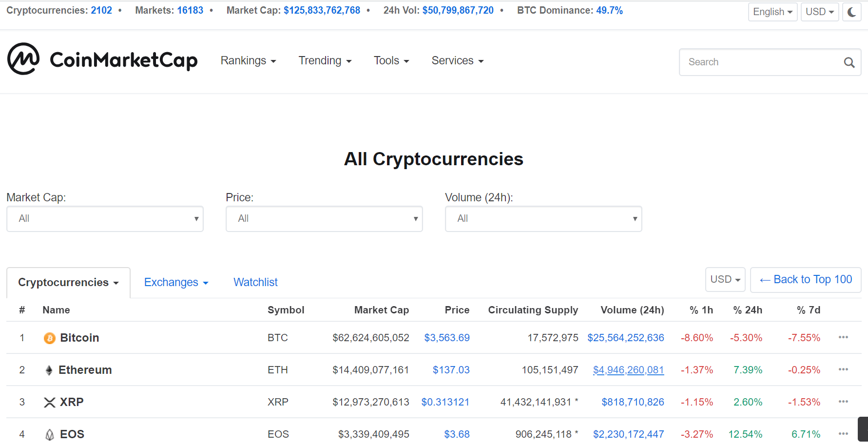Open the Exchanges tab dropdown
This screenshot has height=445, width=868.
176,282
